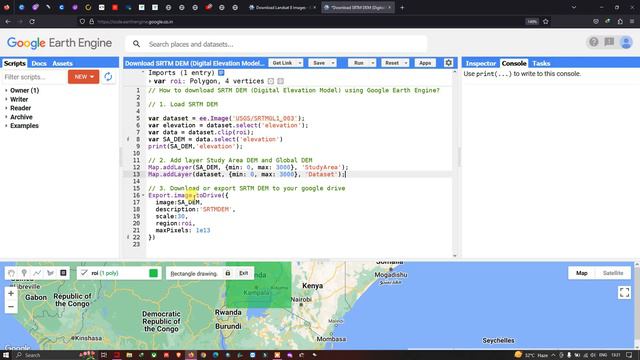This screenshot has width=640, height=360.
Task: Refresh the scripts list
Action: pyautogui.click(x=108, y=77)
